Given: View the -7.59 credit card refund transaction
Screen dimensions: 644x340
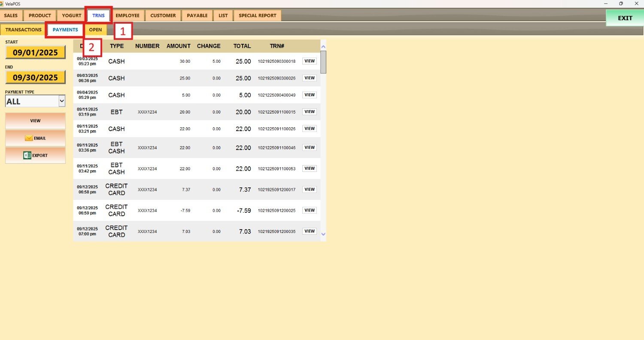Looking at the screenshot, I should [309, 210].
